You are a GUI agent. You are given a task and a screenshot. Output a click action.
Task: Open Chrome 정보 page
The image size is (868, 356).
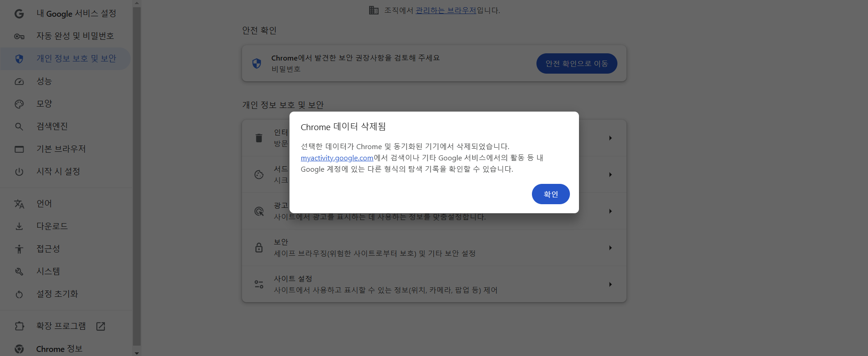point(66,349)
